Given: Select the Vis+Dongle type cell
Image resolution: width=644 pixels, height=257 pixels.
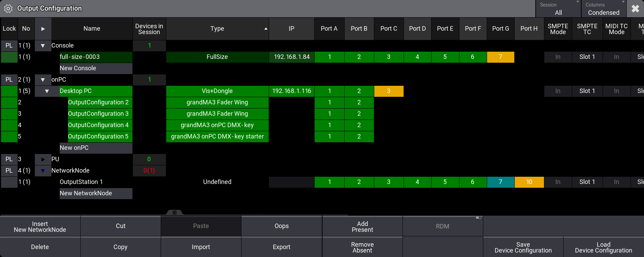Looking at the screenshot, I should pyautogui.click(x=217, y=91).
